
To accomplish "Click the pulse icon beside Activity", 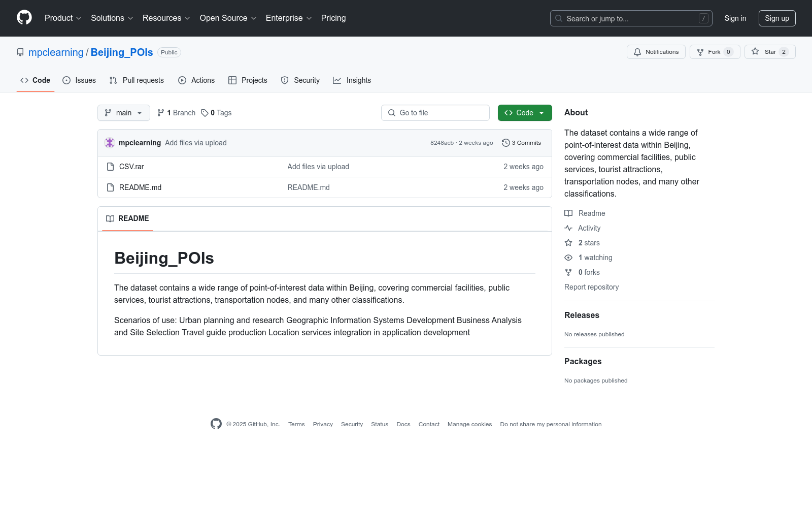I will [x=568, y=228].
